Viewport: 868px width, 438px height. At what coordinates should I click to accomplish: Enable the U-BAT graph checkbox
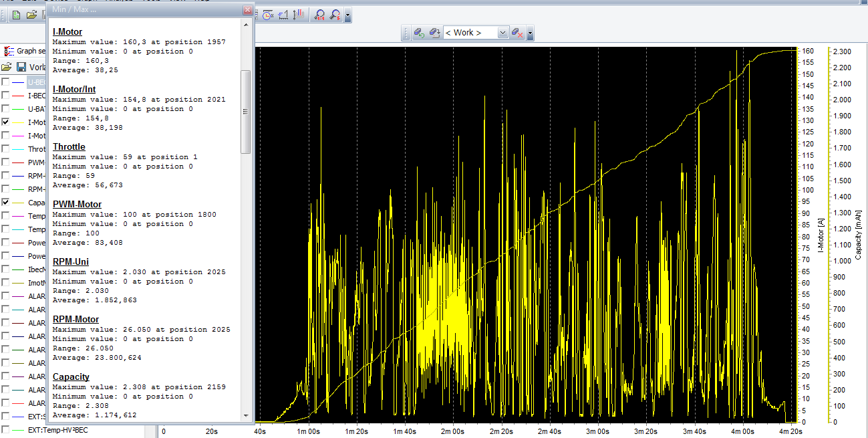click(x=6, y=109)
